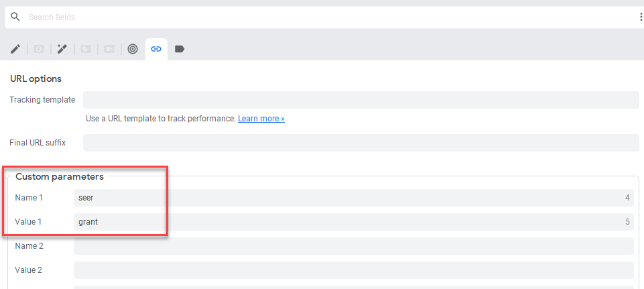Click the Search fields box

pos(322,17)
